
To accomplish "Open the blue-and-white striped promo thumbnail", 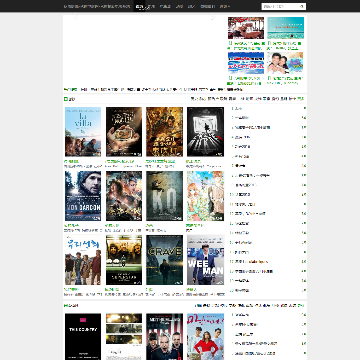I will coord(246,63).
